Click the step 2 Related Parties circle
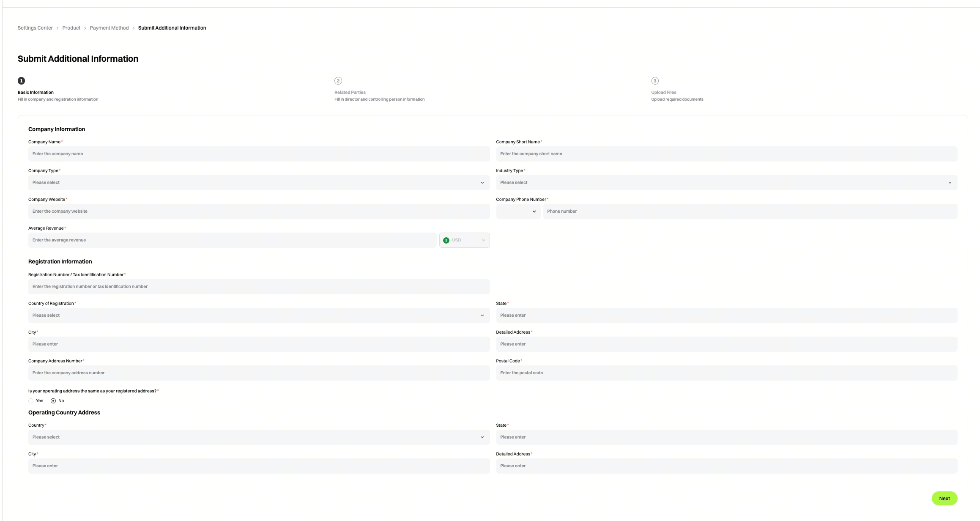Screen dimensions: 980x521 coord(338,81)
